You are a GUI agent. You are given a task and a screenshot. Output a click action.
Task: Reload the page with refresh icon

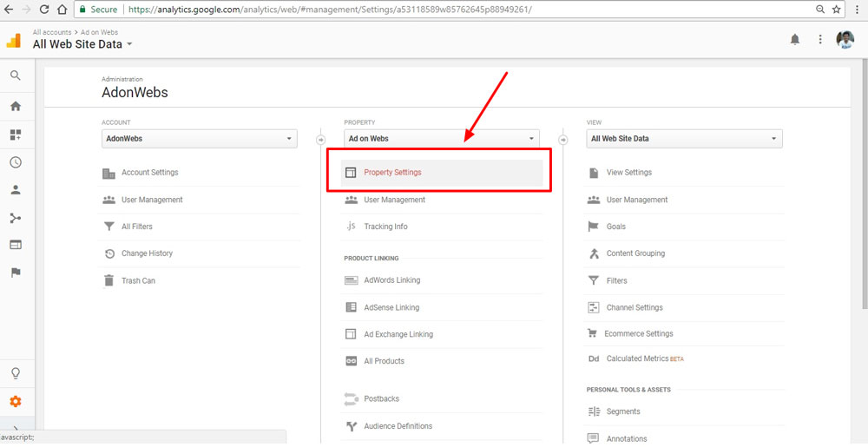pos(44,10)
